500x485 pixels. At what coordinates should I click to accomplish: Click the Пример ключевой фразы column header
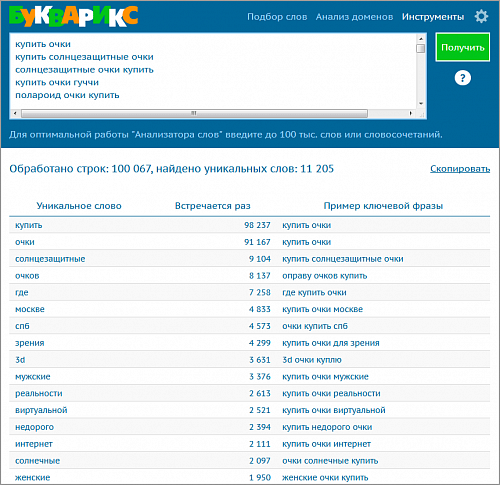point(383,206)
